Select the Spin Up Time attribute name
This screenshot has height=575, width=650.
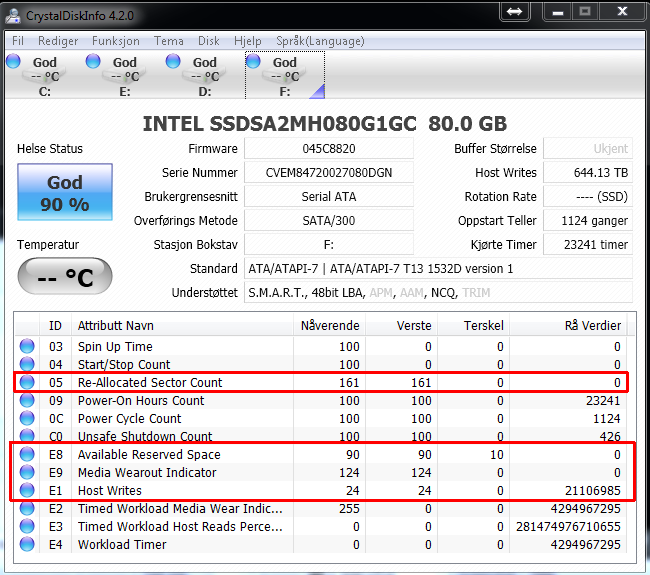(x=115, y=347)
